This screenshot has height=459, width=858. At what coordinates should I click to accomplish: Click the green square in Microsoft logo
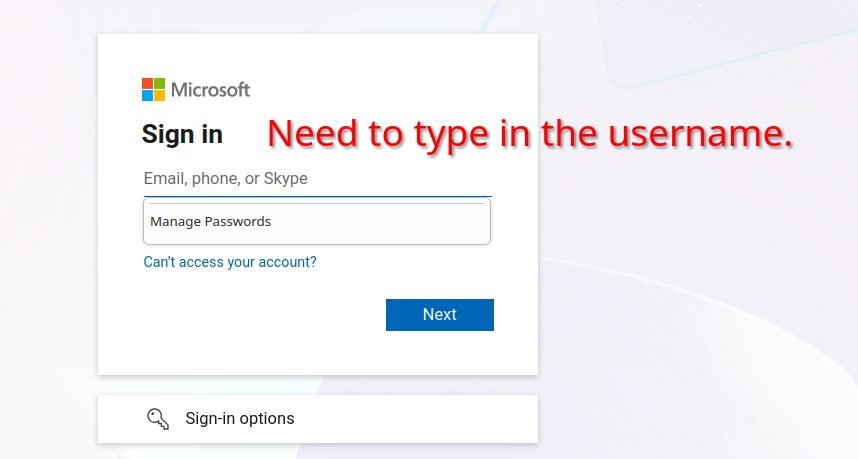point(160,84)
